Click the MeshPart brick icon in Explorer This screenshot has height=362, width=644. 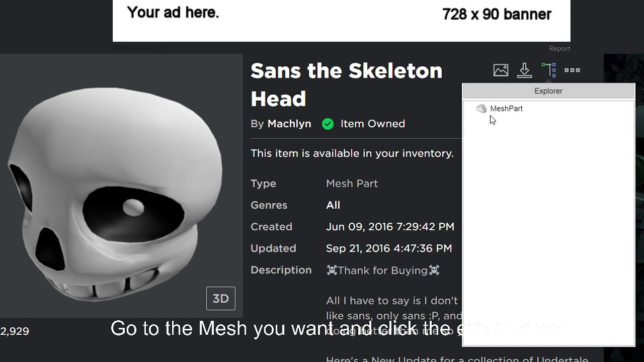click(481, 109)
